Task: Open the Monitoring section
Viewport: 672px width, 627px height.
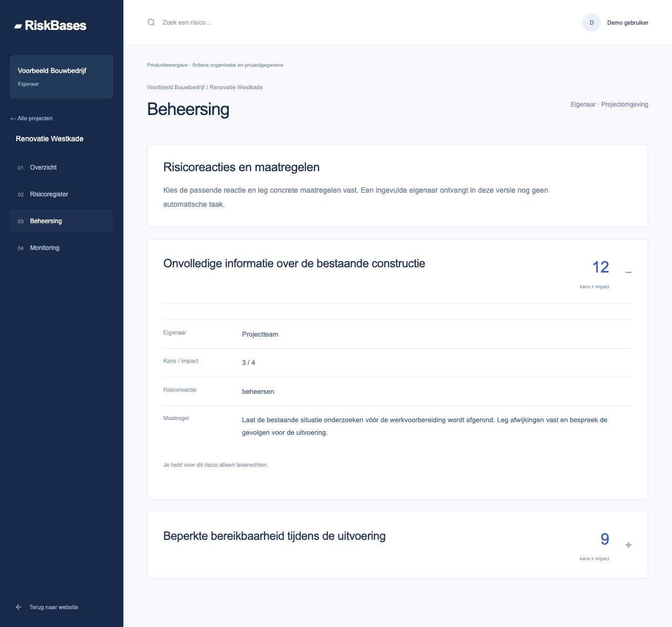Action: click(61, 248)
